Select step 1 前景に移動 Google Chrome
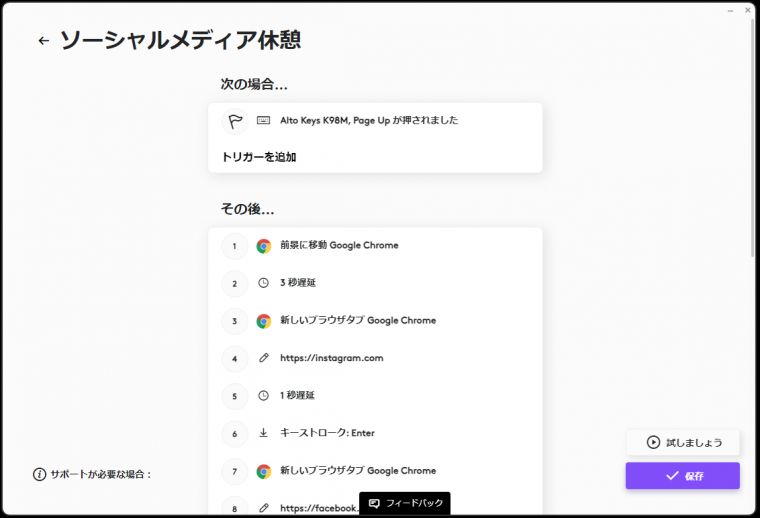760x518 pixels. click(x=339, y=246)
